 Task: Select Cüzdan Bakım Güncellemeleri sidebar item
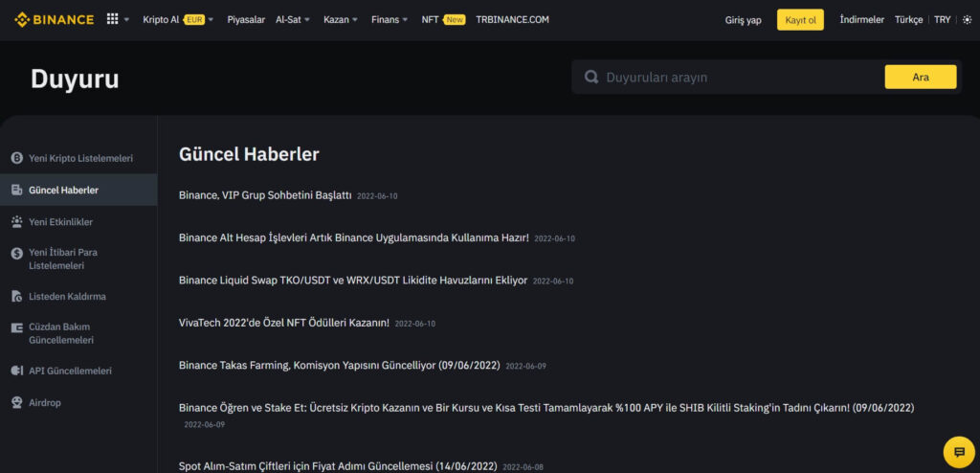pyautogui.click(x=78, y=333)
